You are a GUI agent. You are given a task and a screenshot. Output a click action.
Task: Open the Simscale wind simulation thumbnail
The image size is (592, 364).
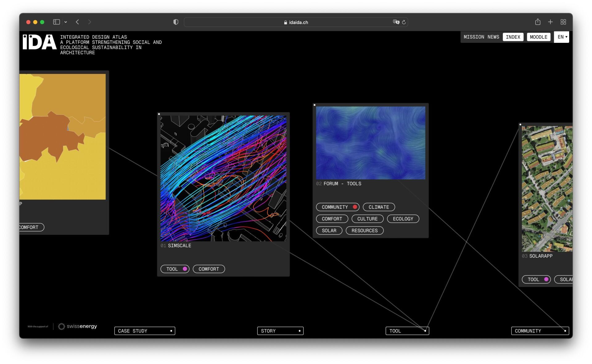pos(223,178)
